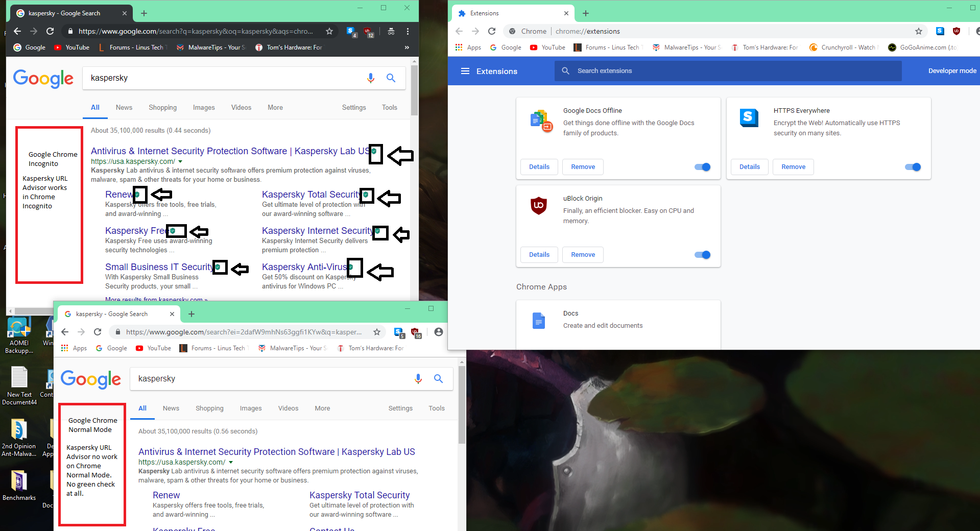Select the New Text Document44 desktop icon
The height and width of the screenshot is (531, 980).
[19, 386]
